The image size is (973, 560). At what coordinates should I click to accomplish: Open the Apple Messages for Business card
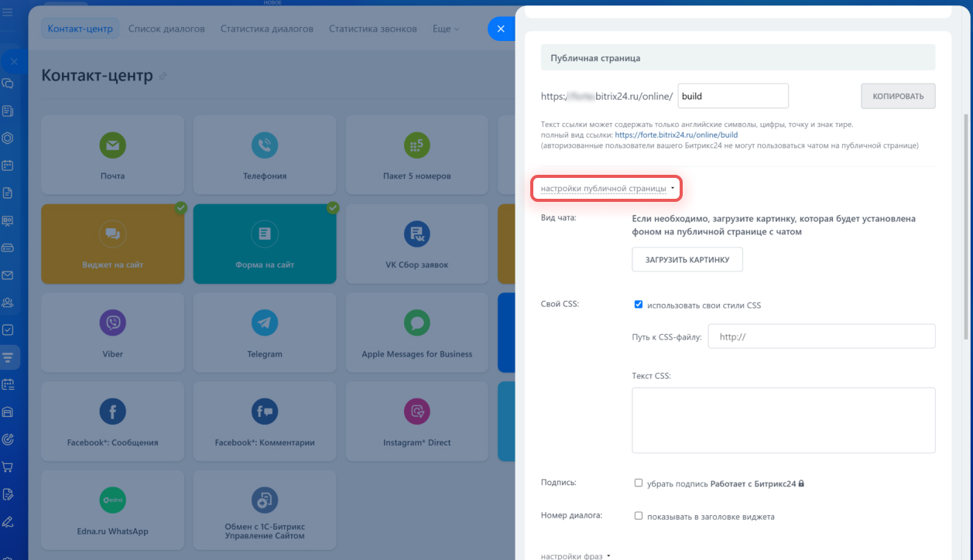417,333
